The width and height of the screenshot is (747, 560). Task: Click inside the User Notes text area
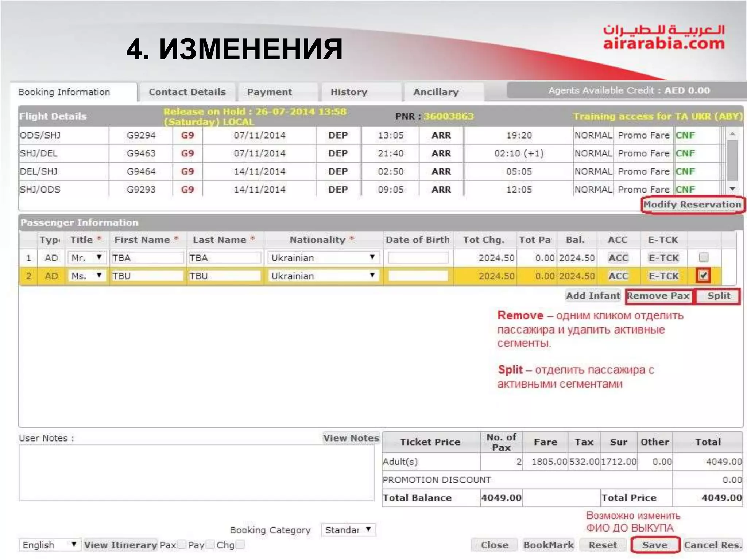click(x=197, y=472)
